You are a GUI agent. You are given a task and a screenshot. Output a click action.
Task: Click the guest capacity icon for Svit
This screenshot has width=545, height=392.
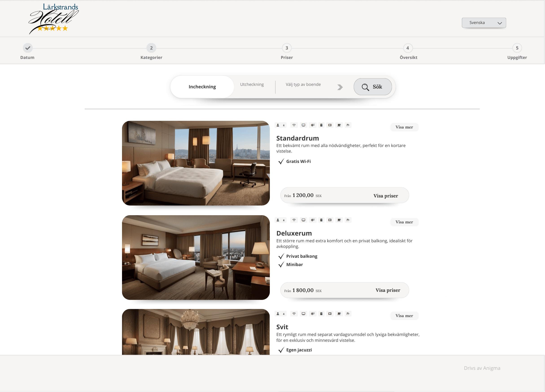pyautogui.click(x=280, y=314)
